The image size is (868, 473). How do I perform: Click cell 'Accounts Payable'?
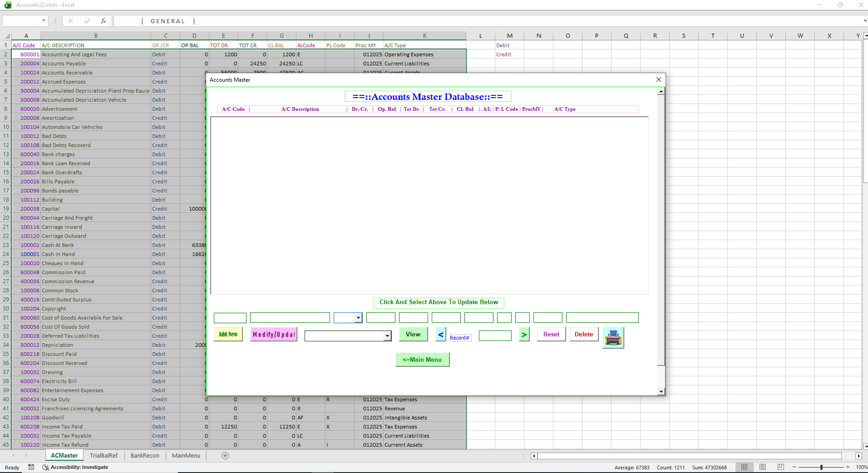[96, 64]
